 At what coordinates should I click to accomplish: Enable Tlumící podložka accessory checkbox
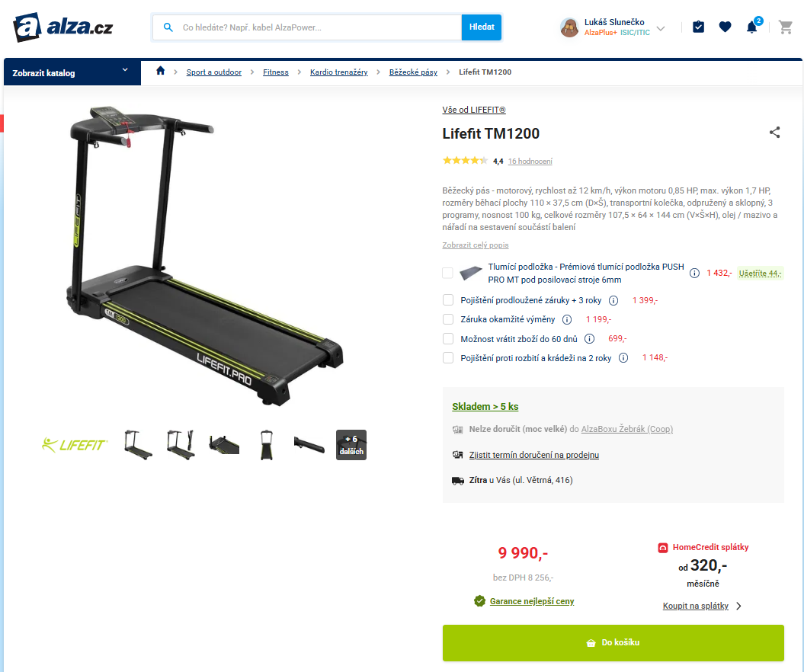[447, 274]
